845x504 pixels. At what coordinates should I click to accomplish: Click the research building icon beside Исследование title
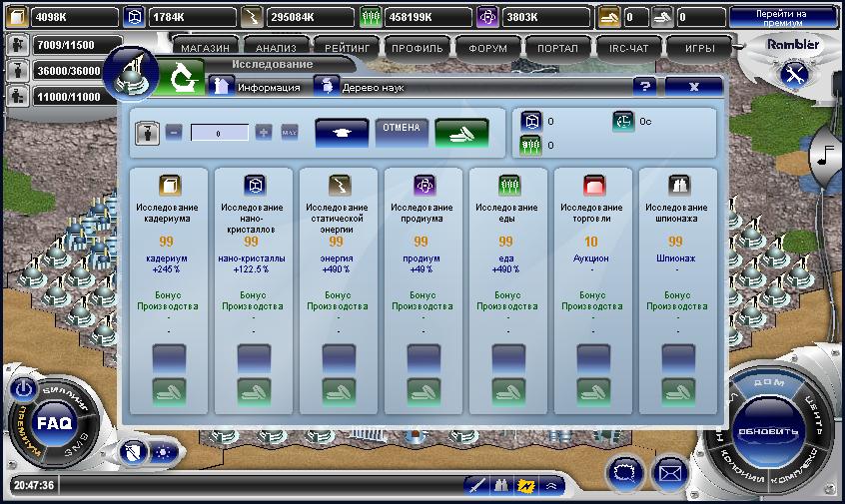coord(131,73)
